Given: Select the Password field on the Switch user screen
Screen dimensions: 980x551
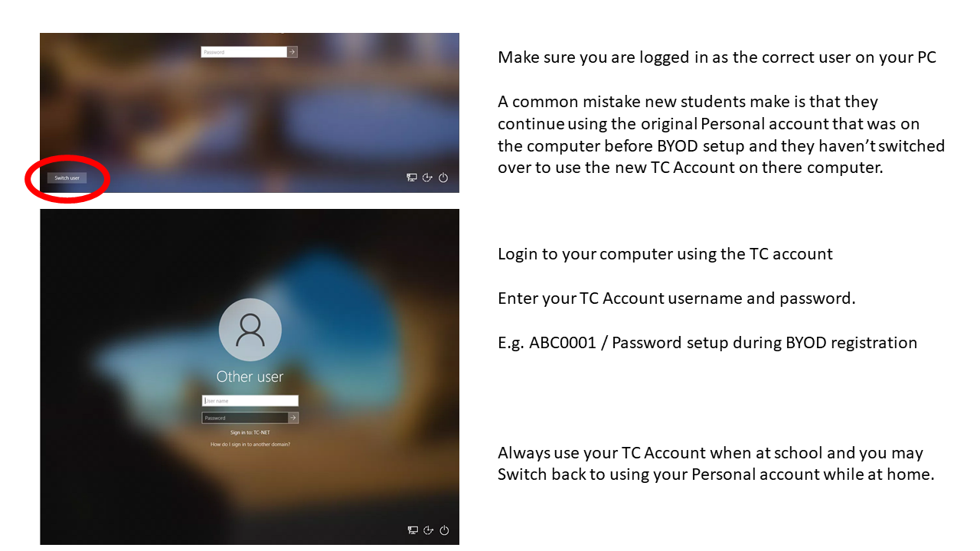Looking at the screenshot, I should pyautogui.click(x=243, y=52).
